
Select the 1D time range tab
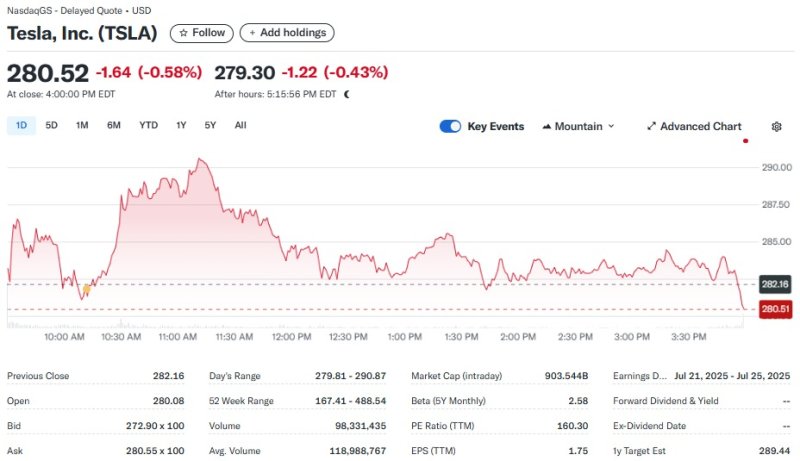tap(21, 125)
